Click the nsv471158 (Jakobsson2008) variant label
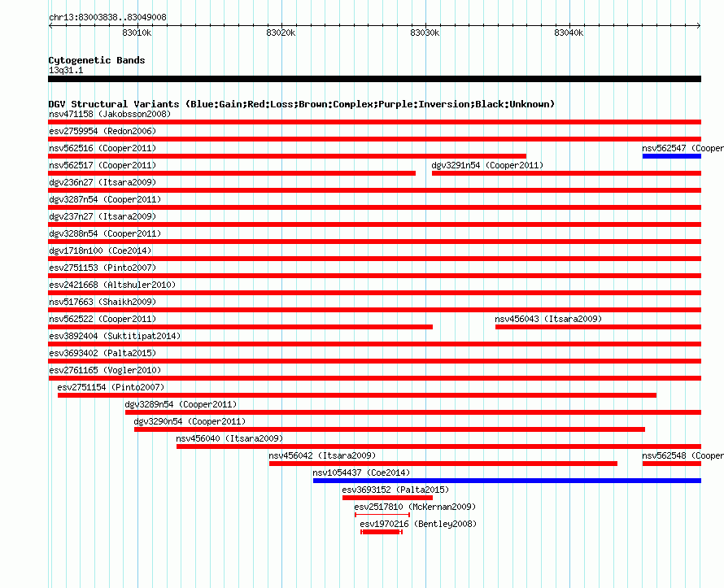The width and height of the screenshot is (724, 588). point(110,114)
